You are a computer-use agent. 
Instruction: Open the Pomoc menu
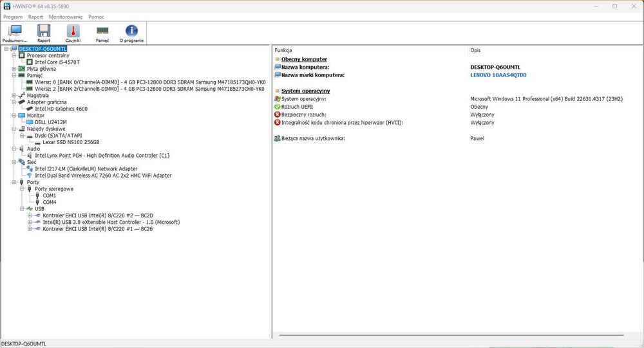click(96, 17)
